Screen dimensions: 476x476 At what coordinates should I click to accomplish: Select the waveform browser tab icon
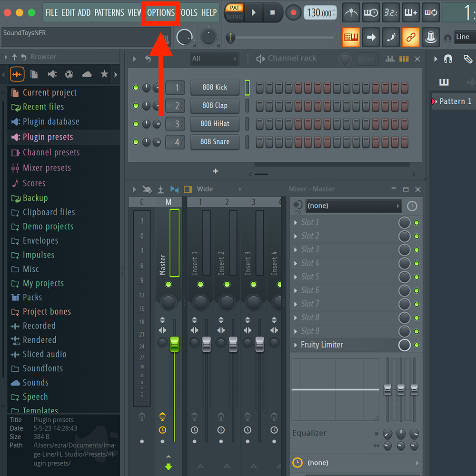click(17, 74)
